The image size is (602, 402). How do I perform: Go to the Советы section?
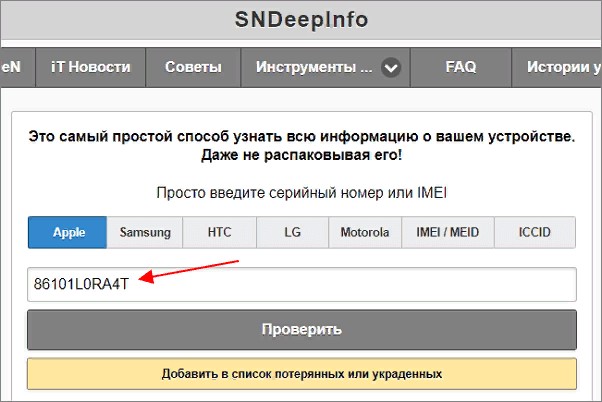pos(193,68)
